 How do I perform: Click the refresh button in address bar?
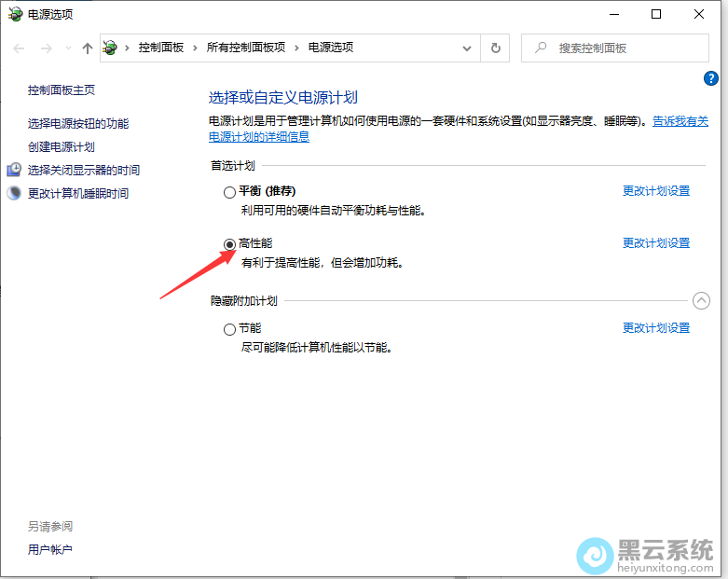coord(496,48)
